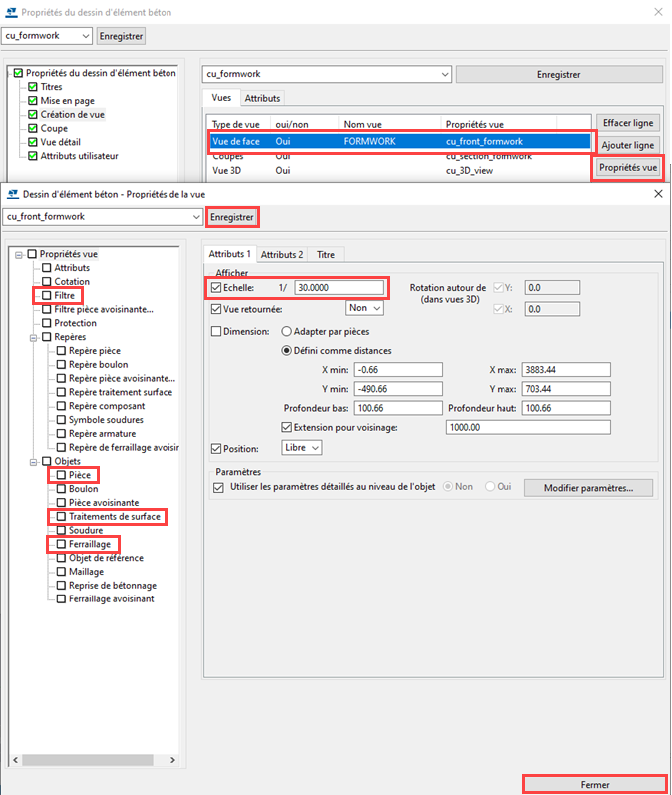The image size is (672, 795).
Task: Click the Echelle scale input field
Action: (339, 287)
